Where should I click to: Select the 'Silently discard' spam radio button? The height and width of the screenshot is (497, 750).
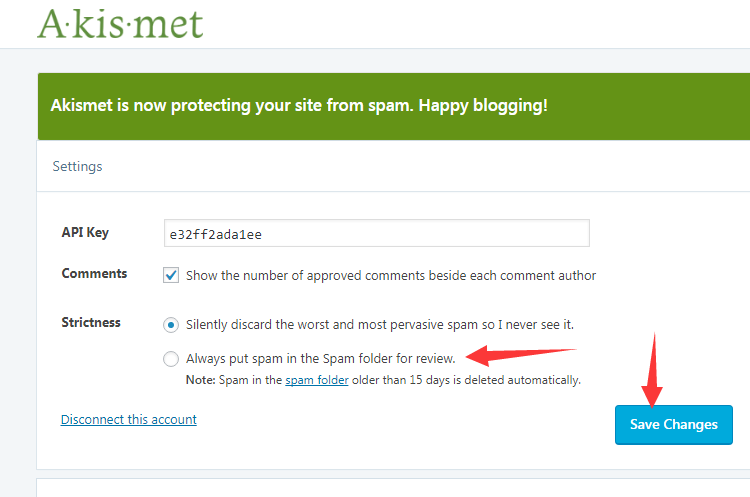click(171, 325)
